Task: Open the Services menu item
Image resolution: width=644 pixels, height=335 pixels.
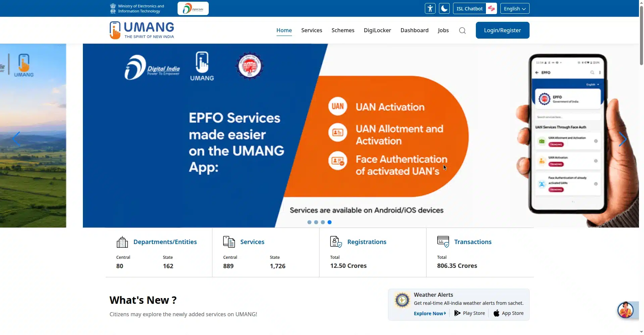Action: pos(311,30)
